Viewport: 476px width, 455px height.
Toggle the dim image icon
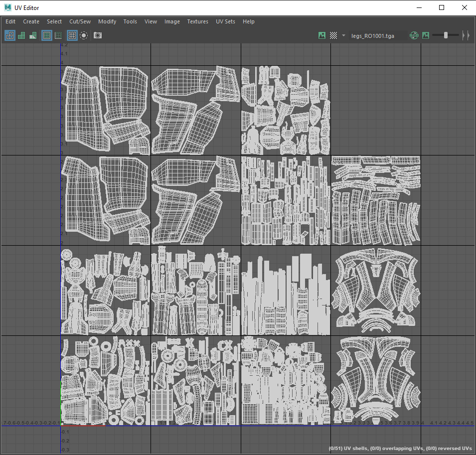426,35
